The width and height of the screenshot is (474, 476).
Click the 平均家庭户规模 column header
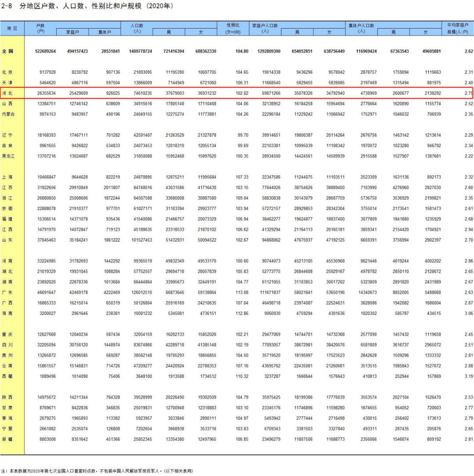click(458, 28)
